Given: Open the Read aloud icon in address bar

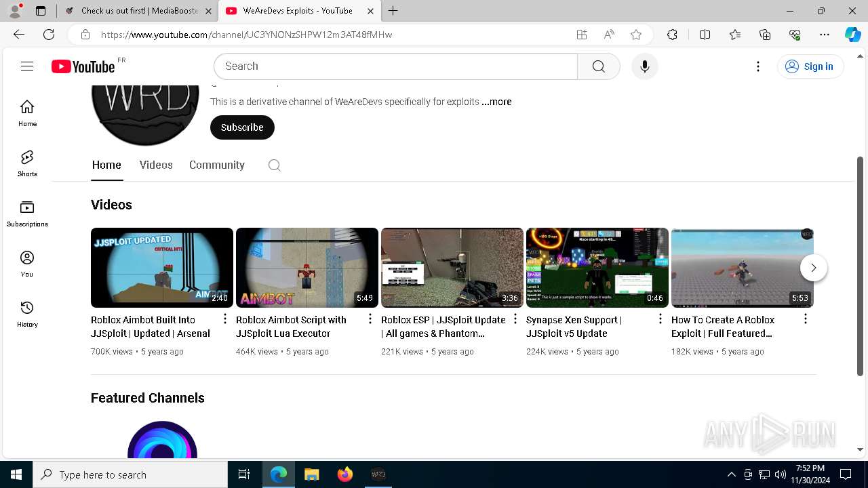Looking at the screenshot, I should pos(609,35).
